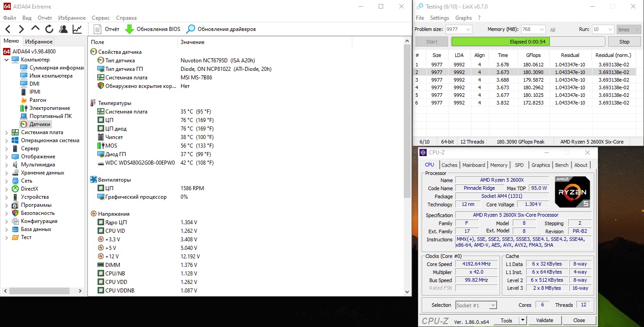Viewport: 644px width, 327px height.
Task: Expand the Хранение данных tree node
Action: pyautogui.click(x=6, y=173)
